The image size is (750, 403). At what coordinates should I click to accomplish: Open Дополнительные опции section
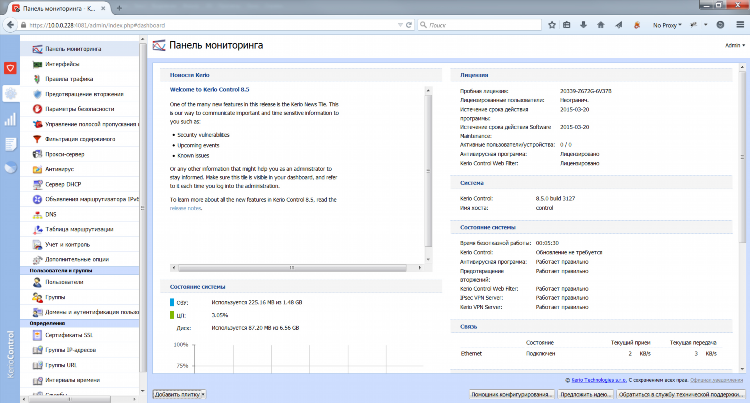(x=77, y=259)
